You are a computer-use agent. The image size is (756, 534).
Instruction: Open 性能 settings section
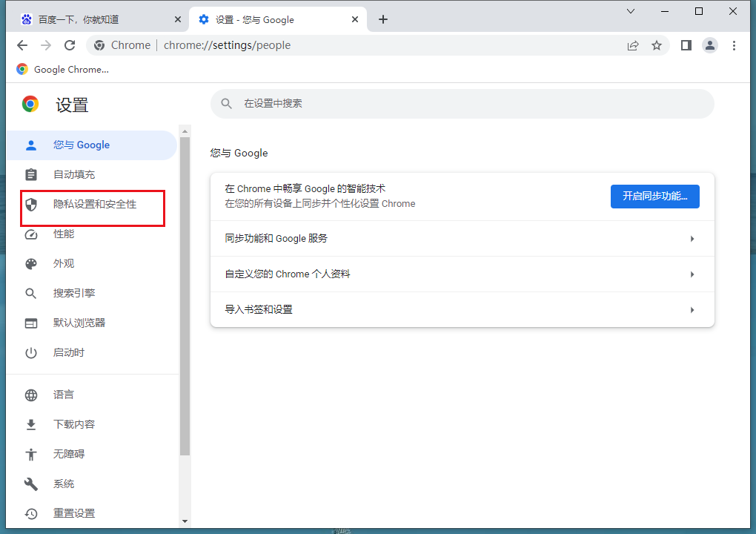point(92,234)
